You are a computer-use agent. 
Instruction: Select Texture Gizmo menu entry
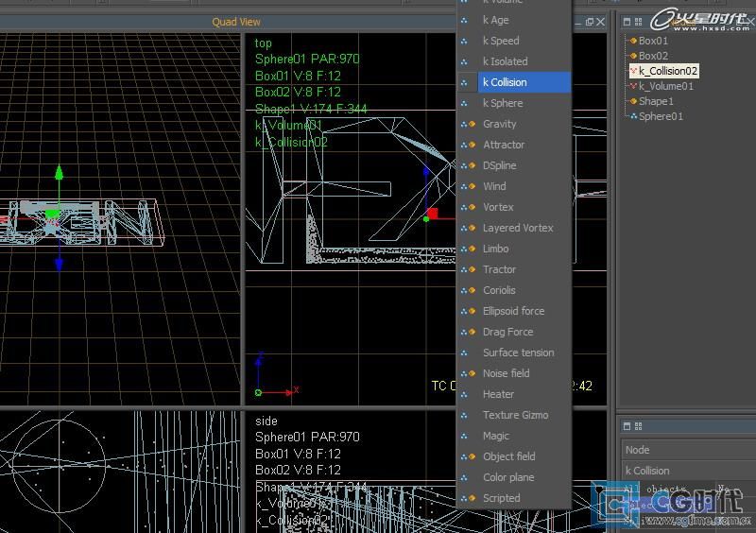click(x=514, y=415)
